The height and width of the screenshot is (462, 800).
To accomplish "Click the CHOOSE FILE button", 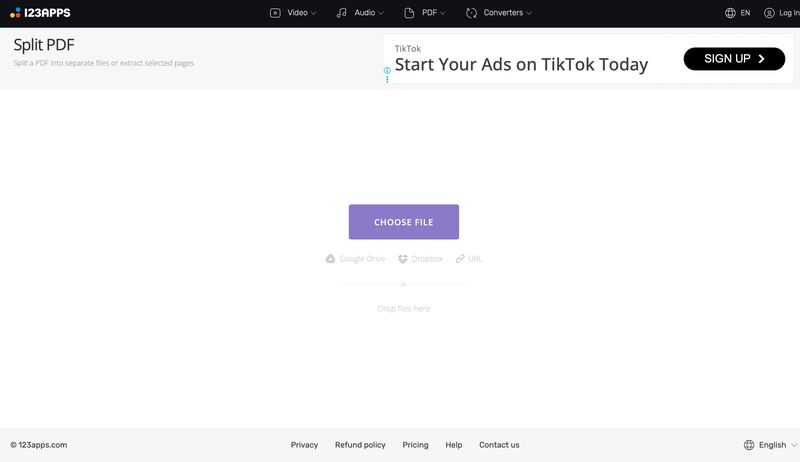I will click(x=404, y=222).
